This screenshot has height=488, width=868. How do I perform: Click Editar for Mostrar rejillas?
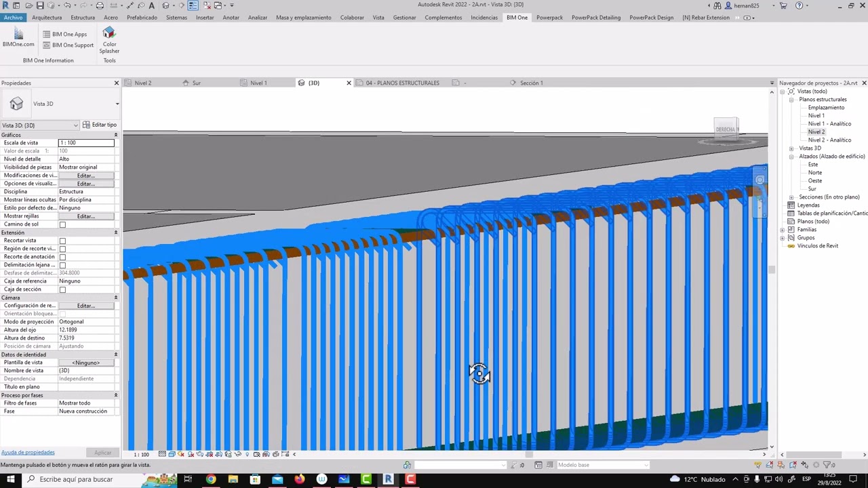85,216
